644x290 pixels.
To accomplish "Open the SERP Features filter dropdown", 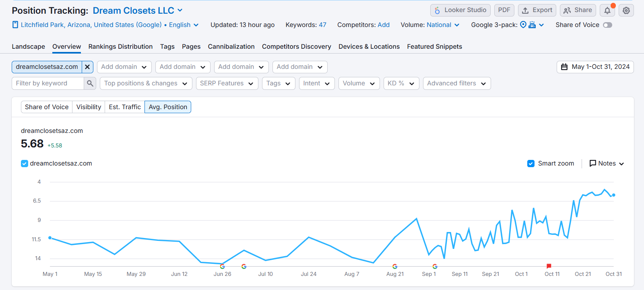I will coord(227,83).
